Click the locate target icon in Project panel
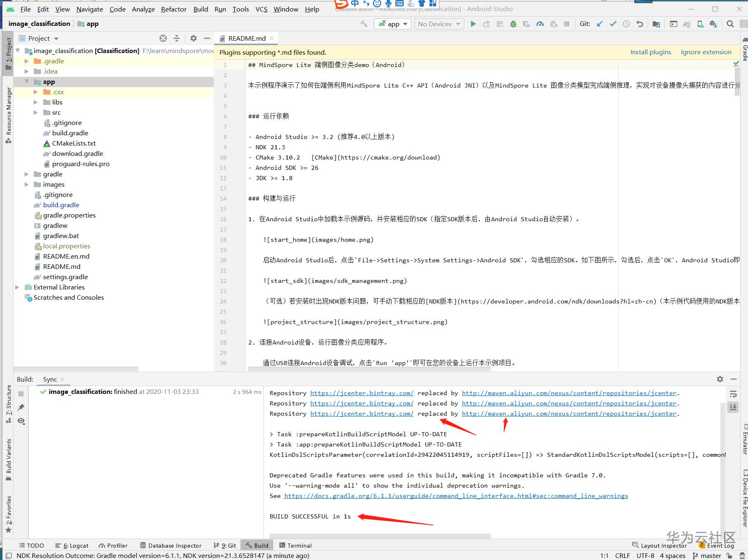Image resolution: width=748 pixels, height=560 pixels. (163, 38)
